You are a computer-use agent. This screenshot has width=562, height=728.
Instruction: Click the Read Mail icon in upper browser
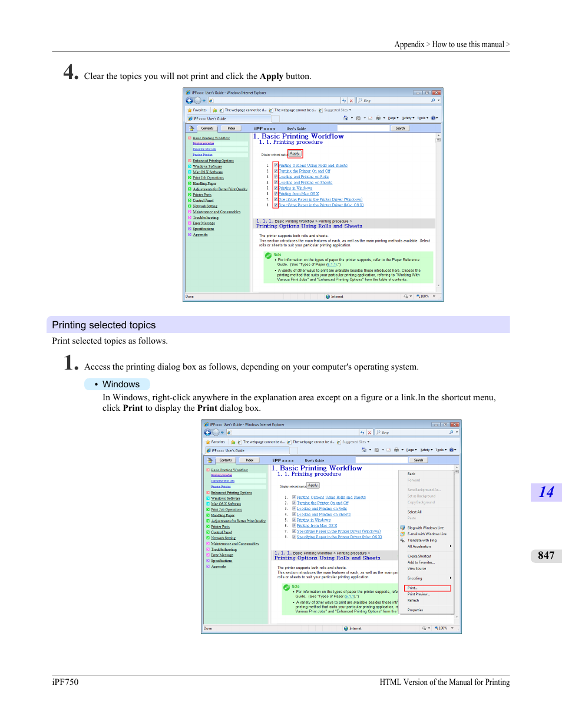[371, 118]
